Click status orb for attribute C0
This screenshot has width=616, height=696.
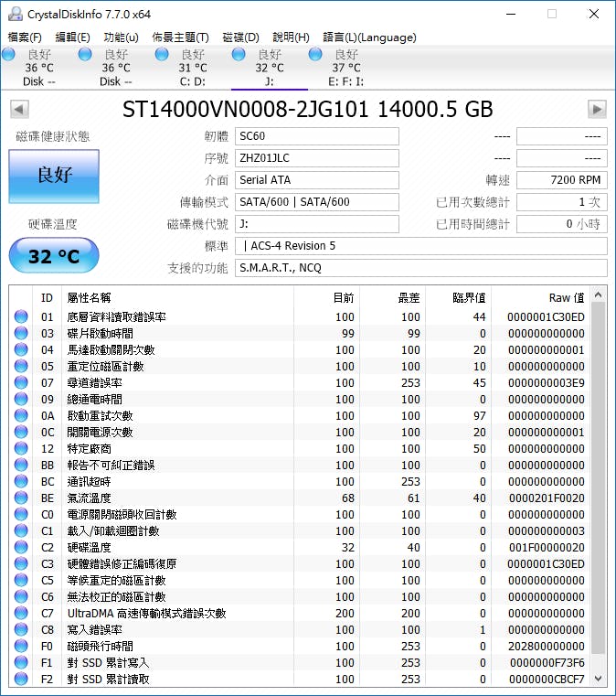[x=21, y=514]
